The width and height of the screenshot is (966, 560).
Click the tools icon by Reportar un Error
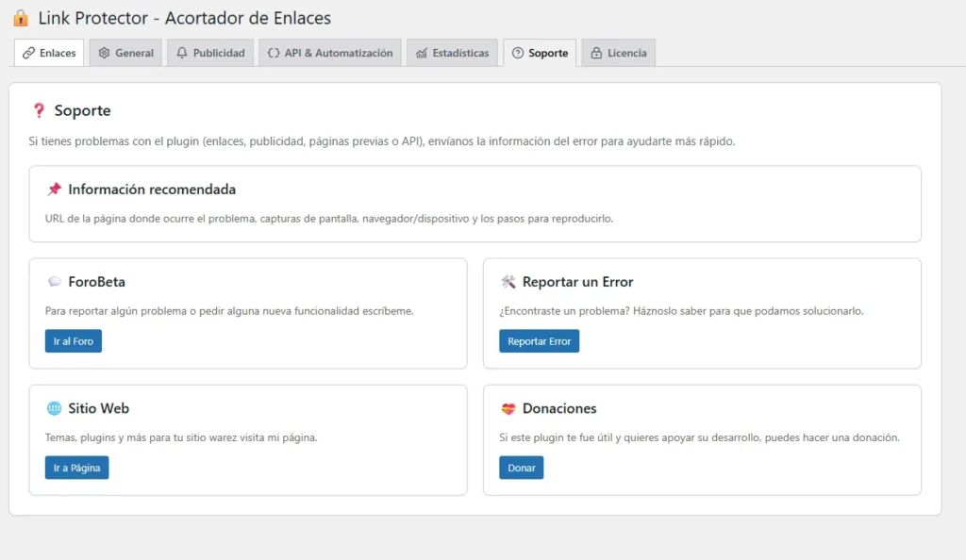(508, 281)
